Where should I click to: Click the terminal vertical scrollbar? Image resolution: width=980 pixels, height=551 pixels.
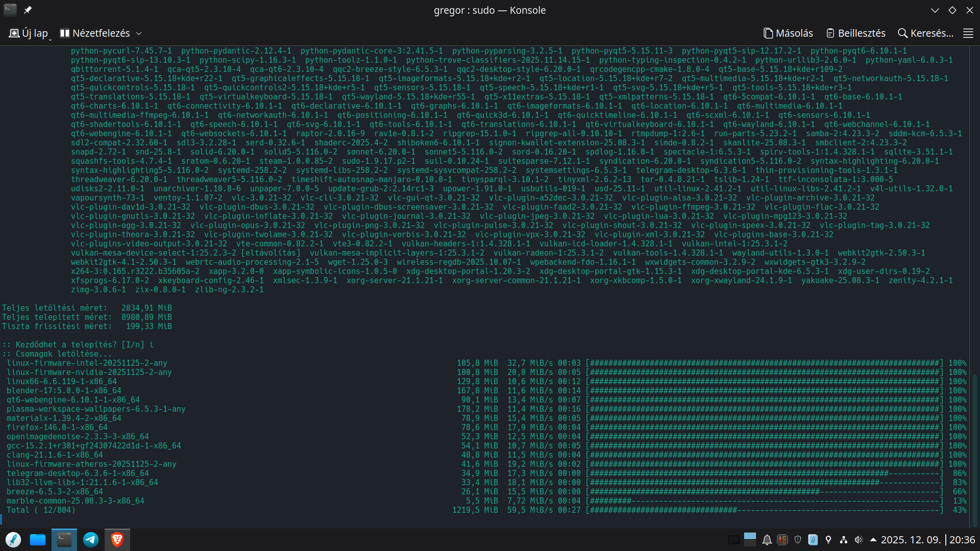(974, 449)
